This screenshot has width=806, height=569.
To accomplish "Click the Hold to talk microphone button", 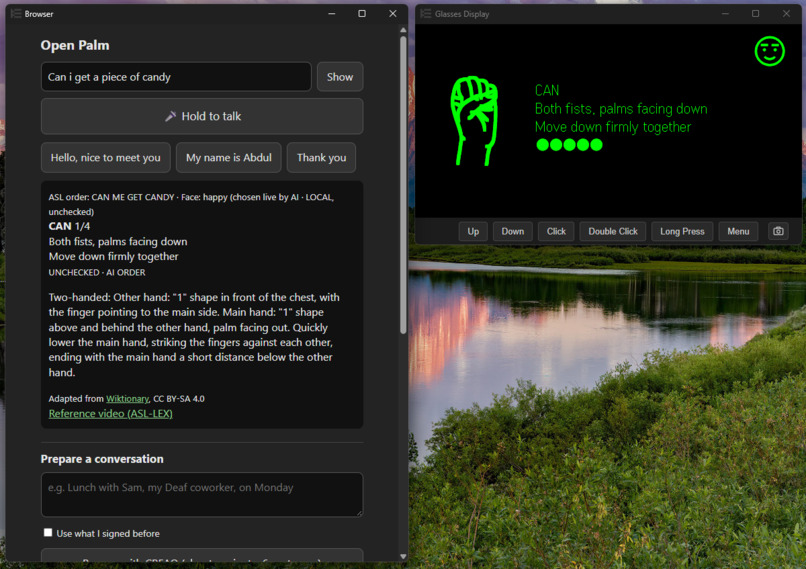I will (202, 116).
